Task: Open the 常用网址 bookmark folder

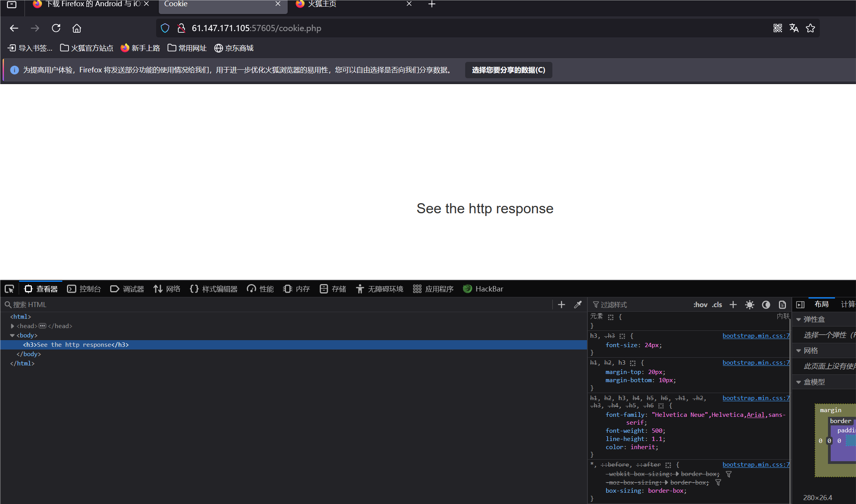Action: [x=187, y=48]
